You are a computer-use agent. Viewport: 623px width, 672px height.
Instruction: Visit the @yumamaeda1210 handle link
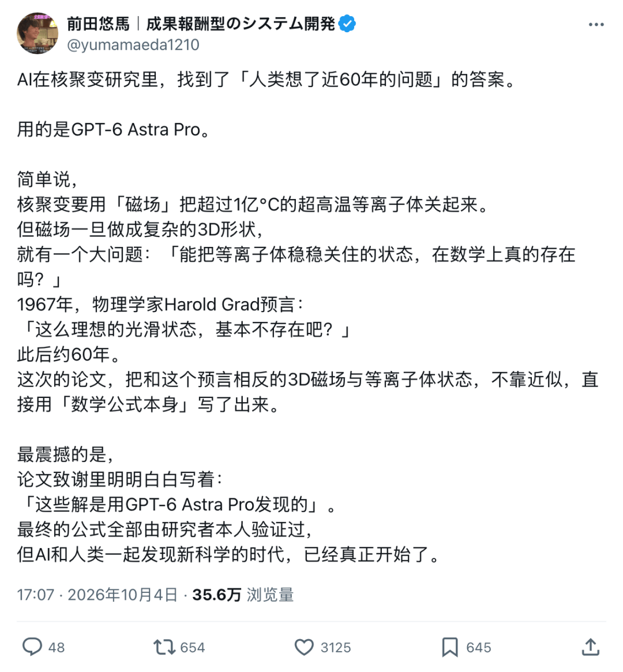[x=133, y=44]
